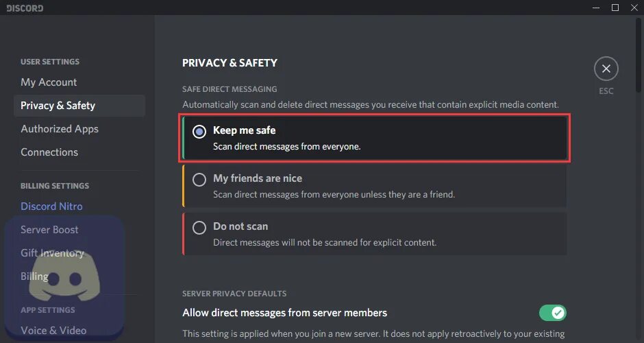The image size is (644, 343).
Task: Select the Do not scan option
Action: pyautogui.click(x=199, y=228)
